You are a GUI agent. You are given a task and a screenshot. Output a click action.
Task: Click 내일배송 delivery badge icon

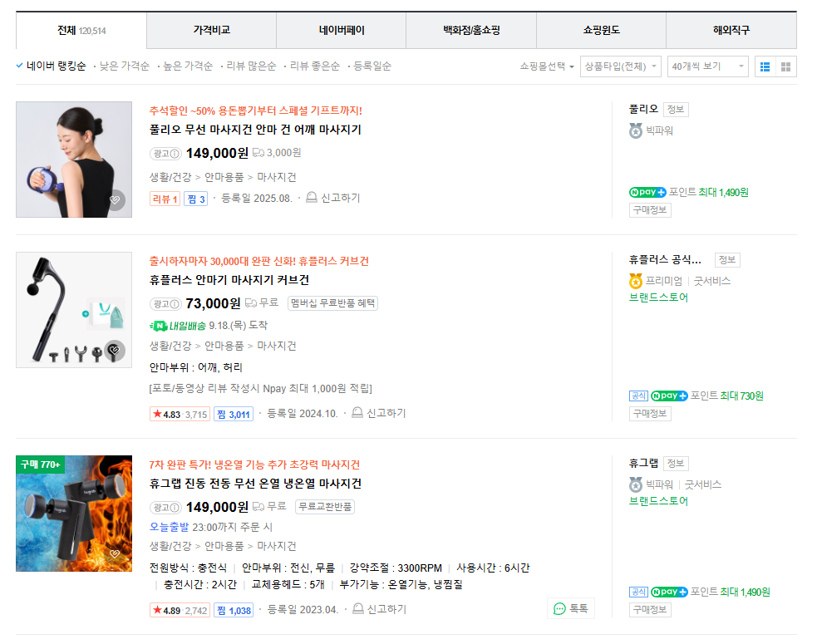(178, 327)
